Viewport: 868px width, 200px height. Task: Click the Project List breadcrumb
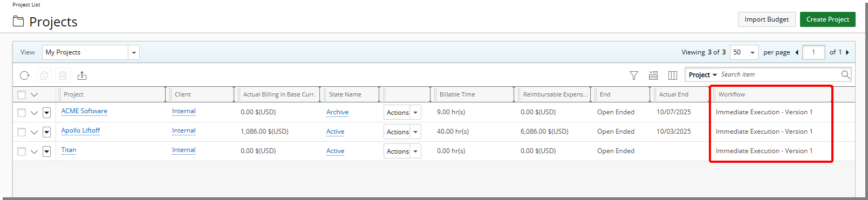point(26,4)
